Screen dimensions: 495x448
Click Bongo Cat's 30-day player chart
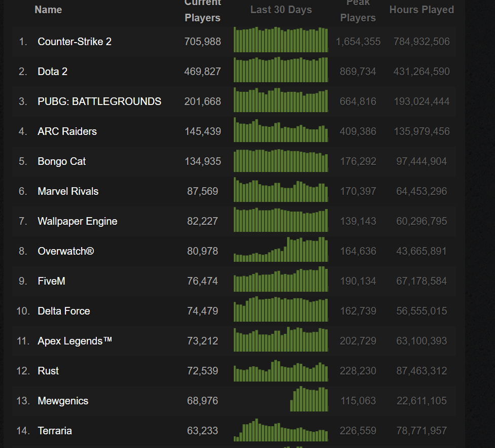[x=281, y=159]
